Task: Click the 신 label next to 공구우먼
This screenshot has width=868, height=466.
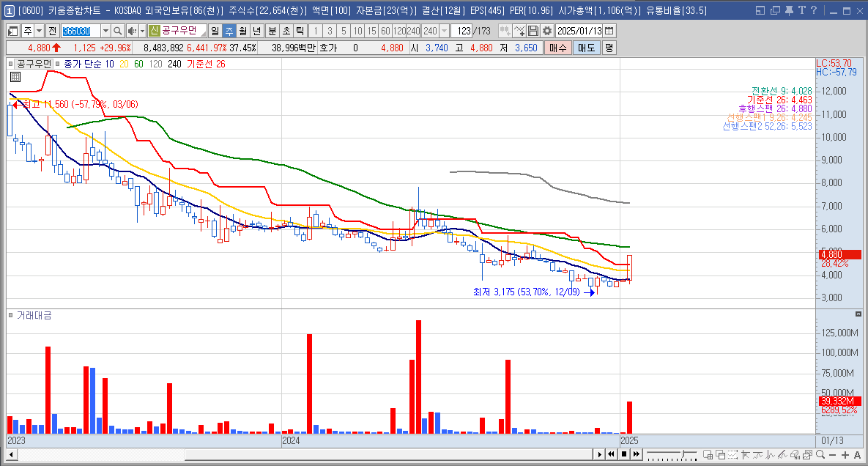Action: point(154,31)
